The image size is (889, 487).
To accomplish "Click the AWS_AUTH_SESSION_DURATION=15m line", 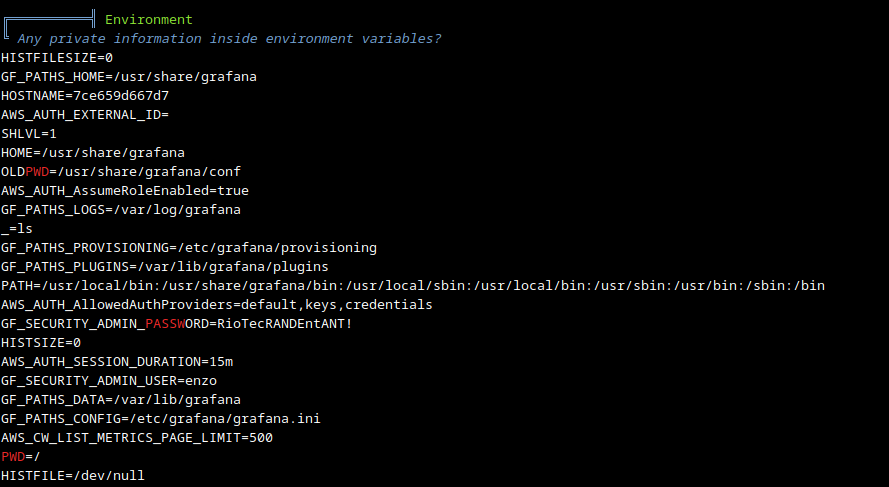I will coord(117,361).
